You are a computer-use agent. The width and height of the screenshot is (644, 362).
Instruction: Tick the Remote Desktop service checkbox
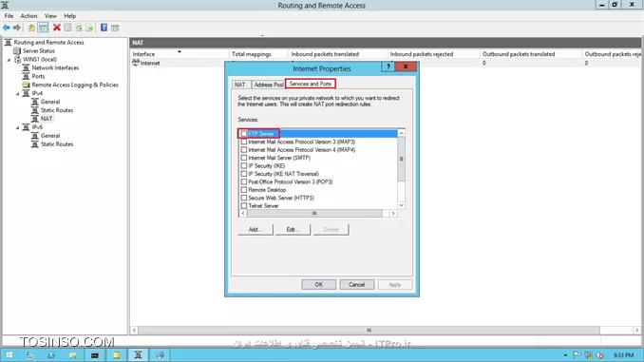[x=244, y=190]
